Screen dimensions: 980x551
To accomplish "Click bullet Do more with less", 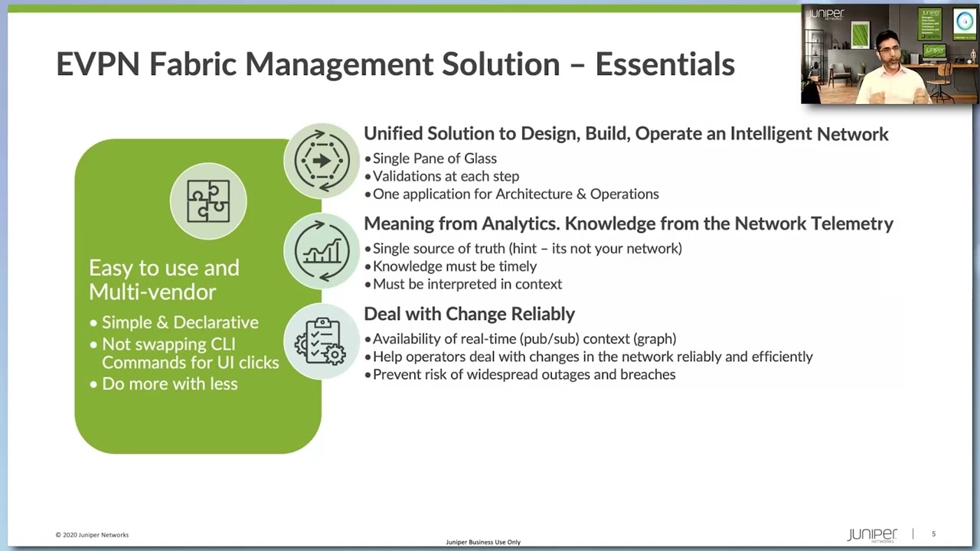I will tap(163, 384).
